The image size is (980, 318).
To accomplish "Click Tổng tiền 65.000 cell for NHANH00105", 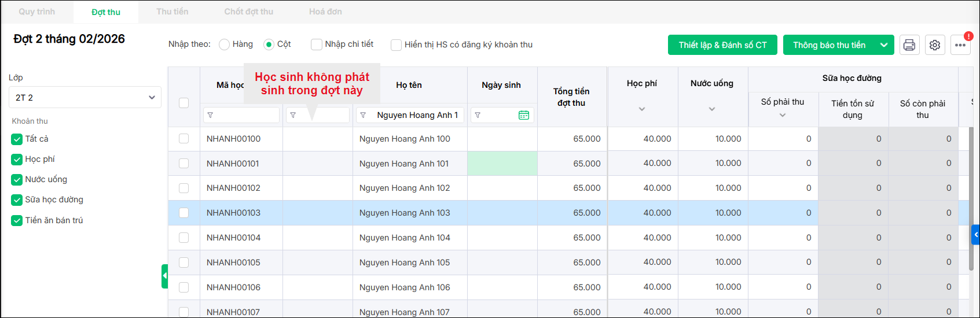I will click(x=572, y=262).
